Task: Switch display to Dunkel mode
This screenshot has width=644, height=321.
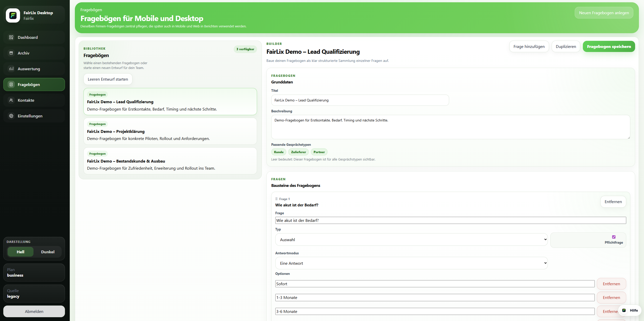Action: (x=48, y=252)
